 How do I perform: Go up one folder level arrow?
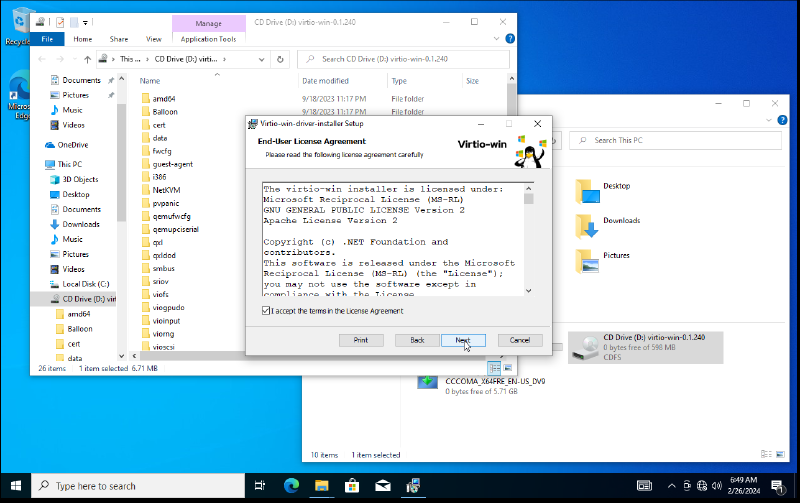tap(87, 60)
